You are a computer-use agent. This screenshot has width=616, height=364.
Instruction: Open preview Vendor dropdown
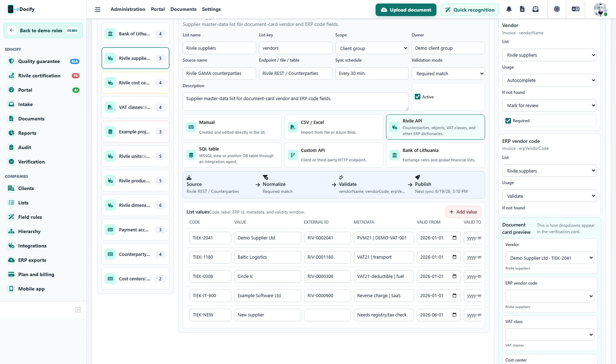point(549,258)
